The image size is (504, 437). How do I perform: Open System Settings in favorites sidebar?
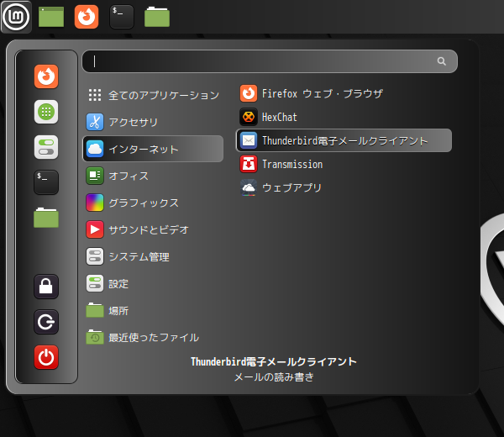click(x=46, y=147)
